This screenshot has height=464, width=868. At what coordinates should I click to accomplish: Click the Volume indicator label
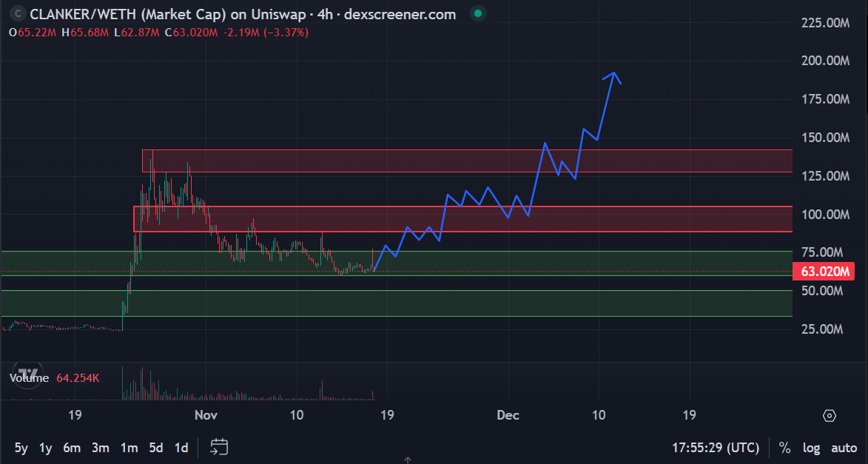pos(30,377)
